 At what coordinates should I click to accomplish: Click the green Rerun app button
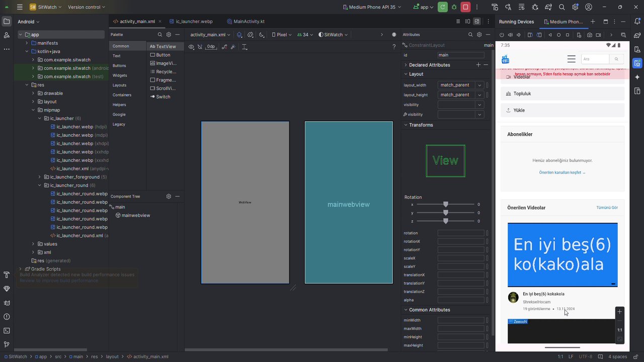pos(443,7)
